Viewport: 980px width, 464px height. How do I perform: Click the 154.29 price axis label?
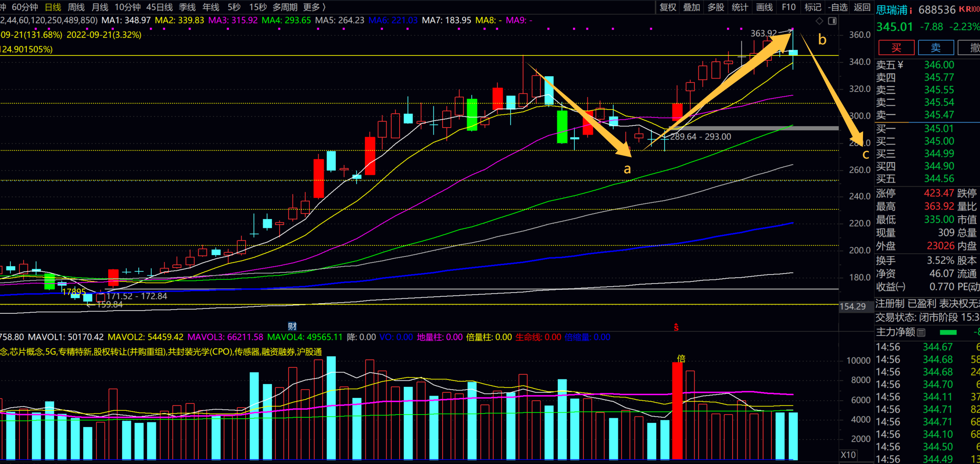pyautogui.click(x=853, y=306)
